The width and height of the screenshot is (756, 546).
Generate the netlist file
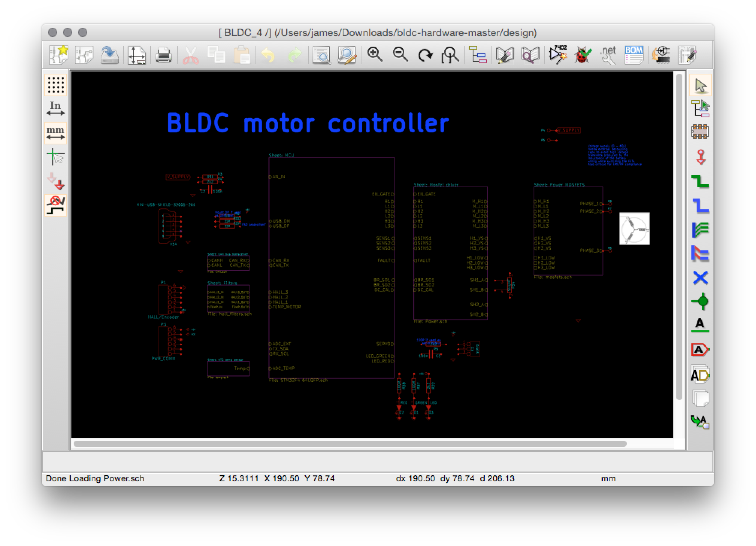(x=608, y=55)
